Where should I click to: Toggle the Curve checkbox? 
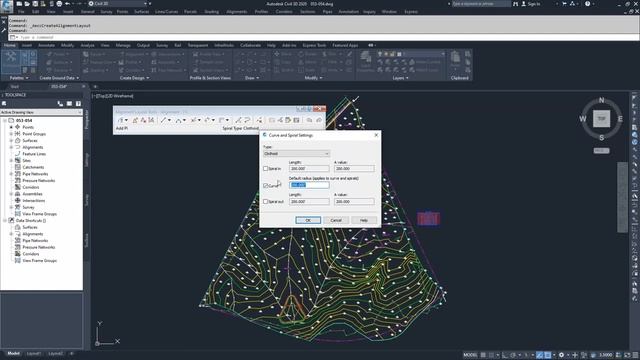[266, 185]
